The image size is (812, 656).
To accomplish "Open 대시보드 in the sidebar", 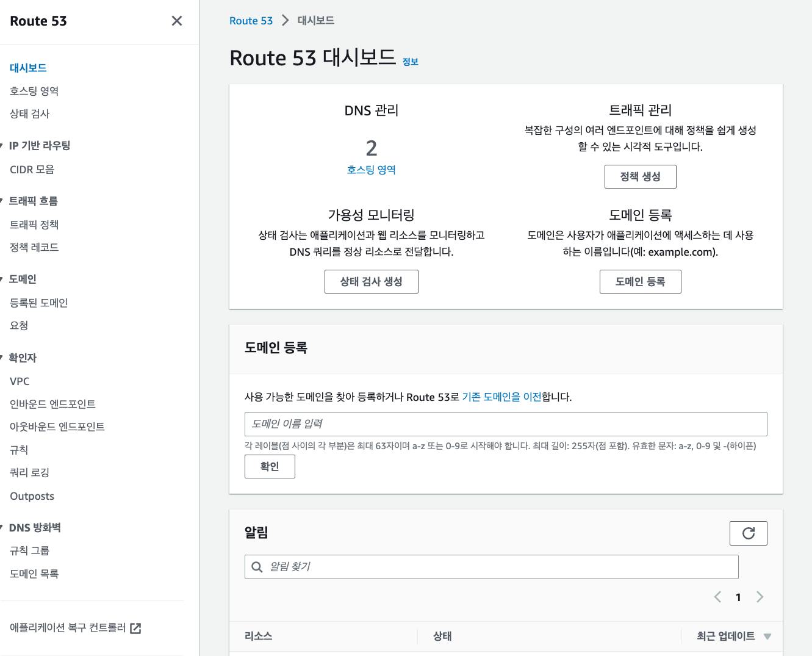I will 28,68.
